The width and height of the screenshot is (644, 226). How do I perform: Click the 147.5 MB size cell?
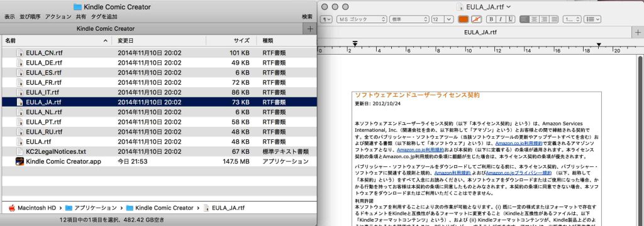coord(236,161)
